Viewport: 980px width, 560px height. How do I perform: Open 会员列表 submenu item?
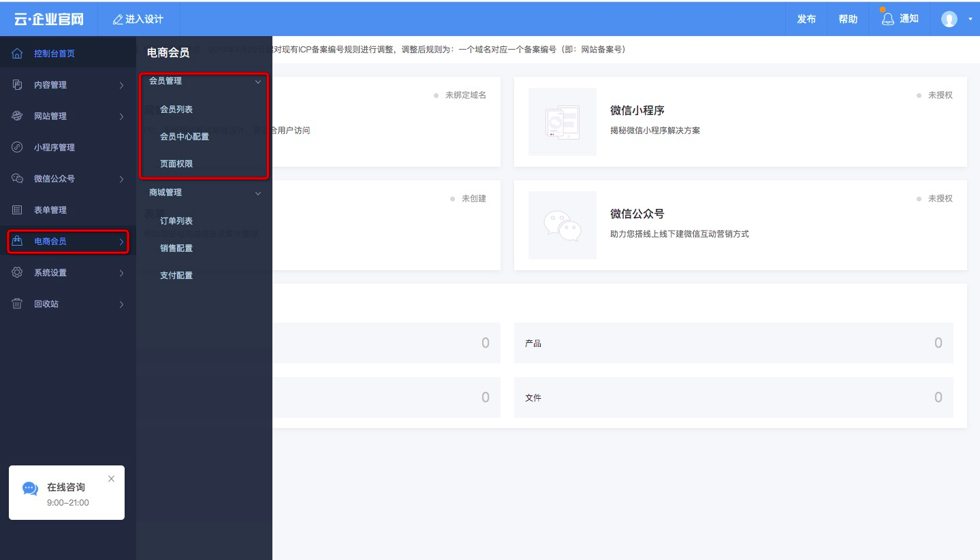point(176,109)
